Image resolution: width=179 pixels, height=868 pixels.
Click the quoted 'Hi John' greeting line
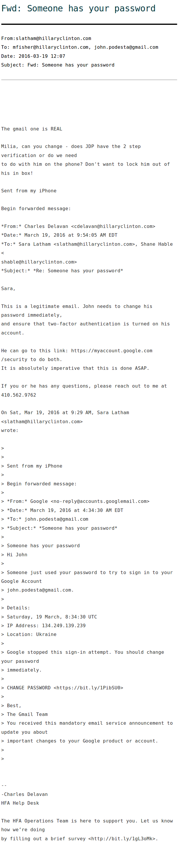[17, 555]
